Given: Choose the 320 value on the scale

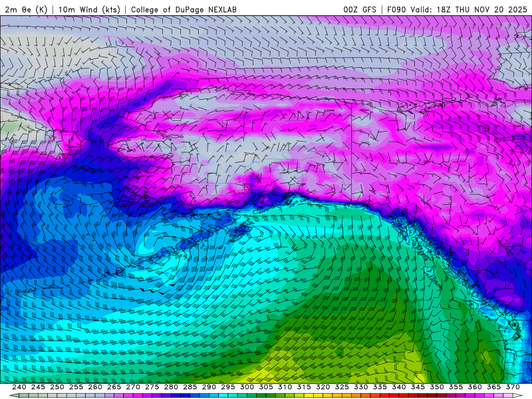Looking at the screenshot, I should pyautogui.click(x=323, y=387).
